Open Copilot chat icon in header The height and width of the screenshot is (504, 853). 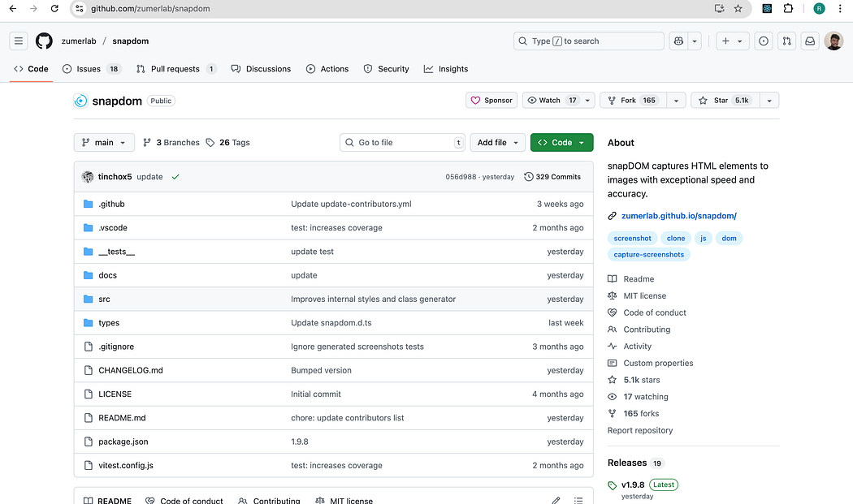(678, 41)
